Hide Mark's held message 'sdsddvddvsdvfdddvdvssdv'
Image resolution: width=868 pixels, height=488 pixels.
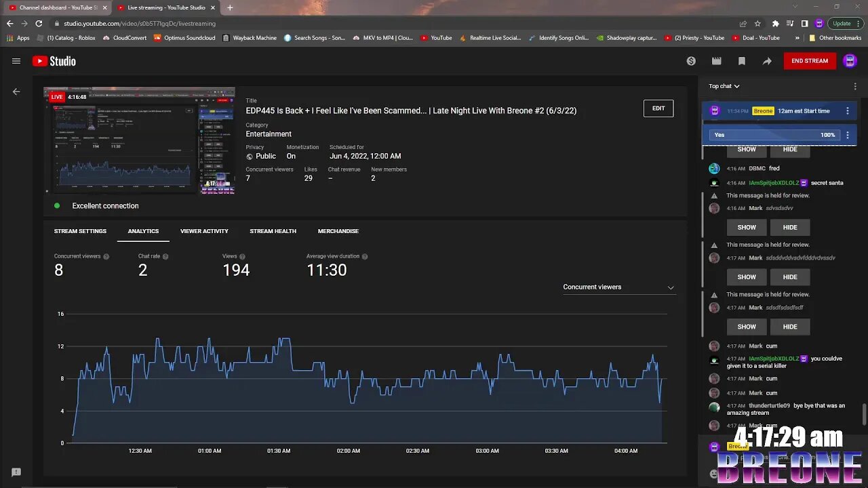[x=790, y=277]
